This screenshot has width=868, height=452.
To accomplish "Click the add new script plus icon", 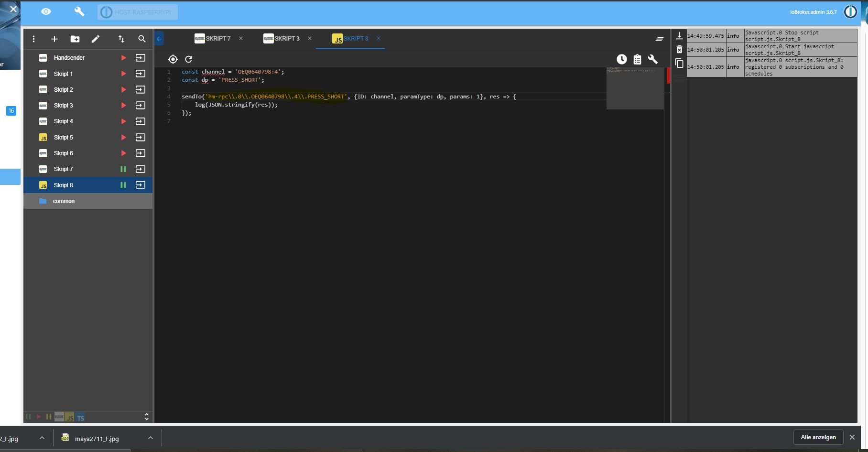I will click(x=54, y=39).
